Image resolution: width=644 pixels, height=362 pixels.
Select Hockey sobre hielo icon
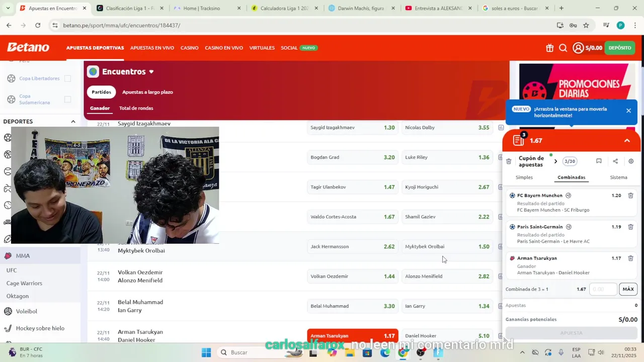pyautogui.click(x=8, y=328)
